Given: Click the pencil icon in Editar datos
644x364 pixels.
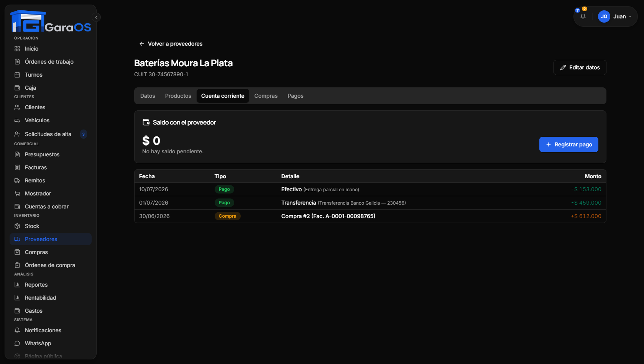Looking at the screenshot, I should click(x=563, y=67).
